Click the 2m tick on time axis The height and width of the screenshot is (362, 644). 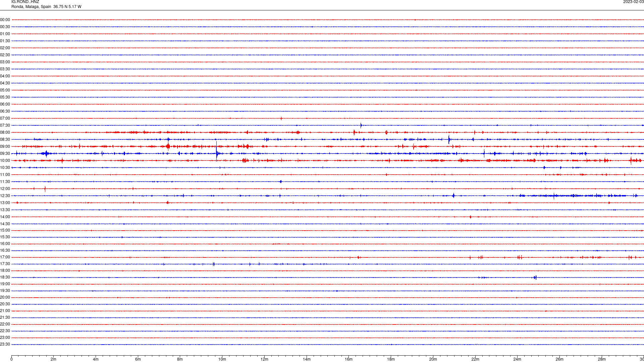[54, 359]
